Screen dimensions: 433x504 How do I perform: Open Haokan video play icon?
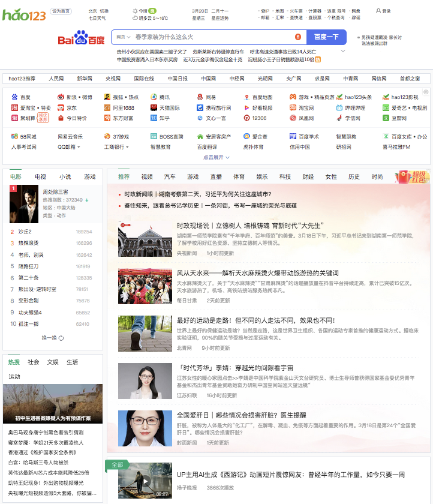pos(246,108)
